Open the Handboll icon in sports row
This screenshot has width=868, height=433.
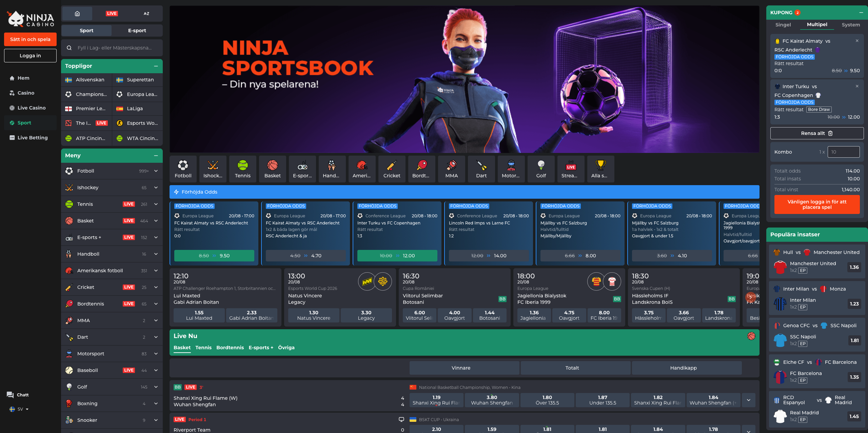click(332, 169)
